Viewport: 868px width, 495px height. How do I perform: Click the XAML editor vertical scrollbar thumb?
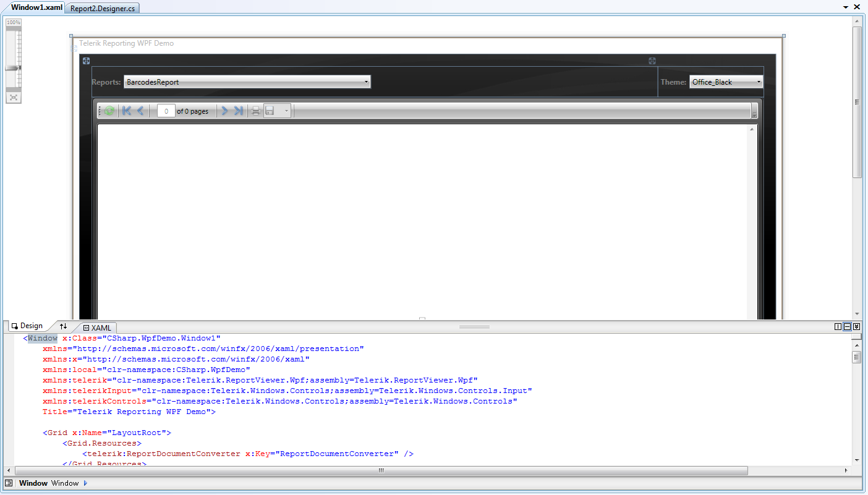[x=857, y=357]
